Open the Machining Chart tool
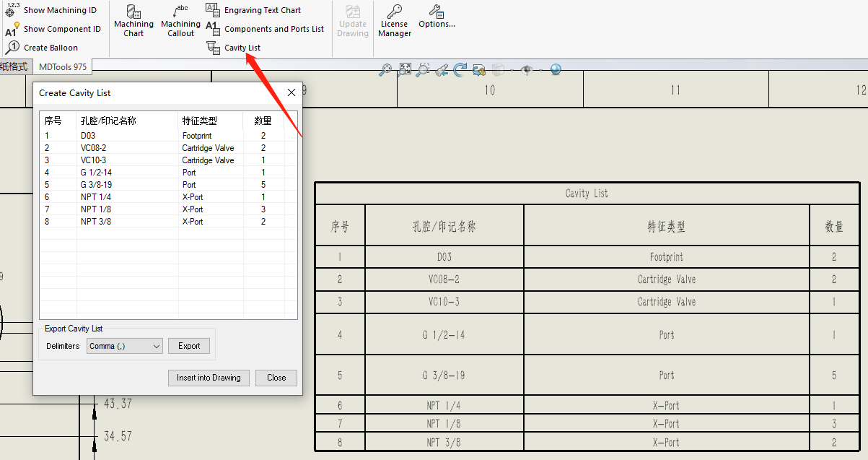The image size is (868, 460). tap(133, 20)
